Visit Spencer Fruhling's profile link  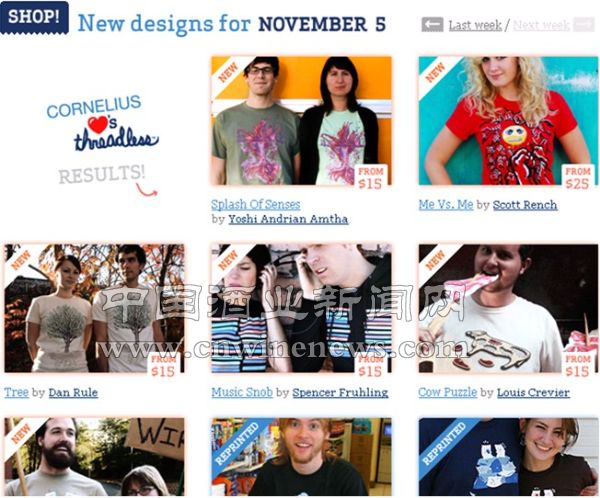pos(340,392)
